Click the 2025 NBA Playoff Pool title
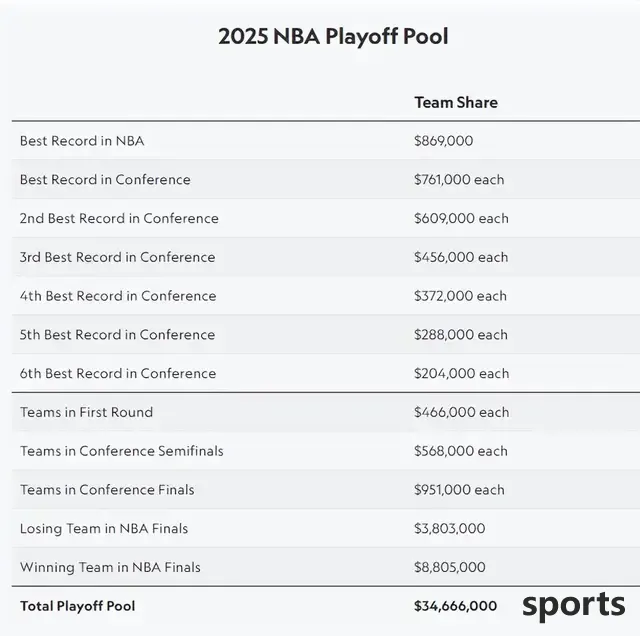 pos(333,37)
